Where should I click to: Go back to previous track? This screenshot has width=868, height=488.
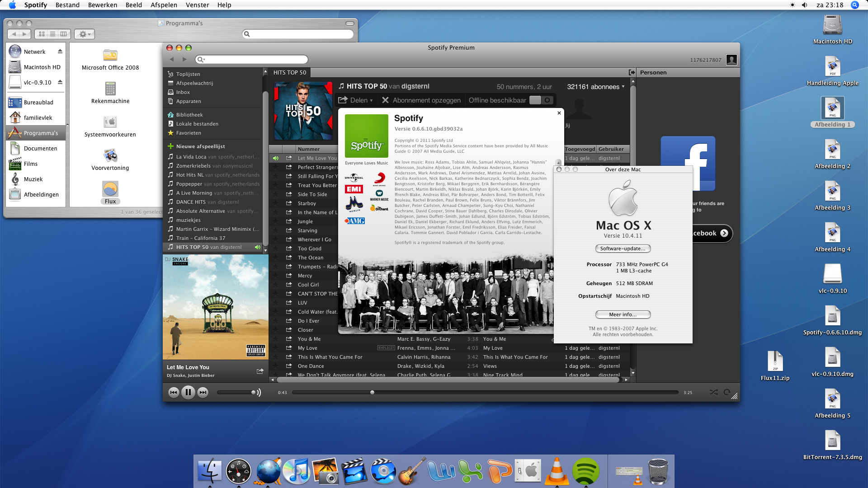point(174,392)
